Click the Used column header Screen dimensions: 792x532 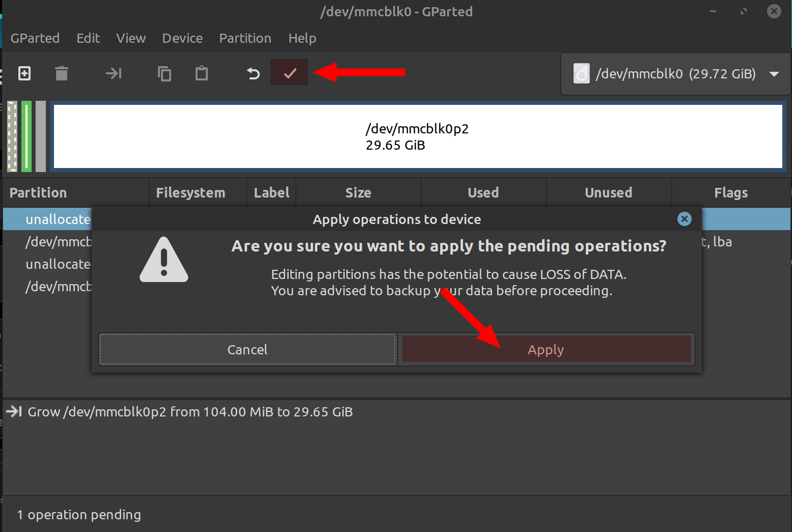click(483, 192)
